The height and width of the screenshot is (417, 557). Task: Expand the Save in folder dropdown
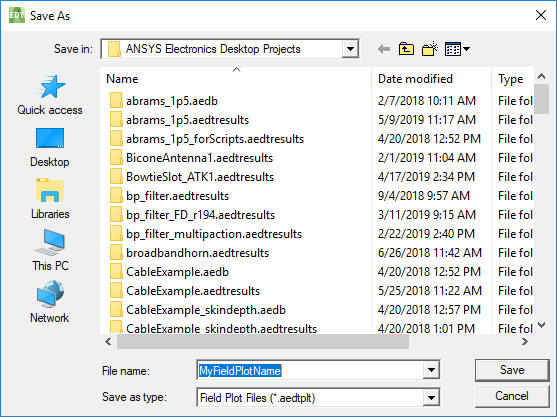click(350, 49)
